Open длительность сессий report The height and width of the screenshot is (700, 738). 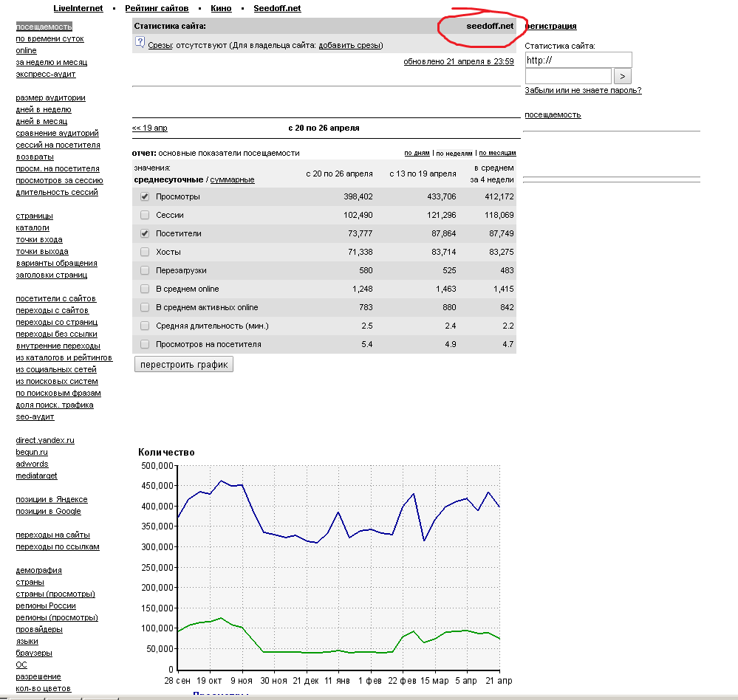tap(57, 193)
